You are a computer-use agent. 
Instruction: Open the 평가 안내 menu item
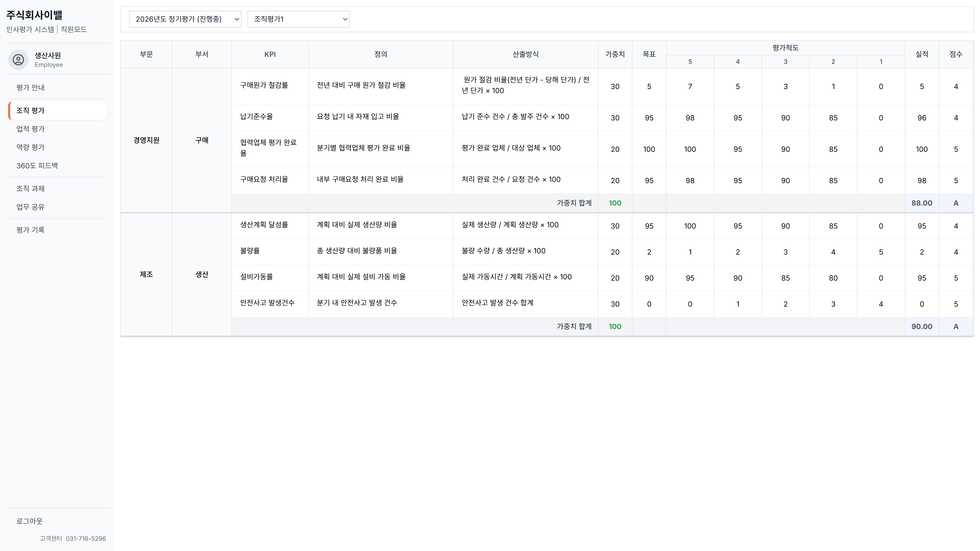tap(30, 87)
